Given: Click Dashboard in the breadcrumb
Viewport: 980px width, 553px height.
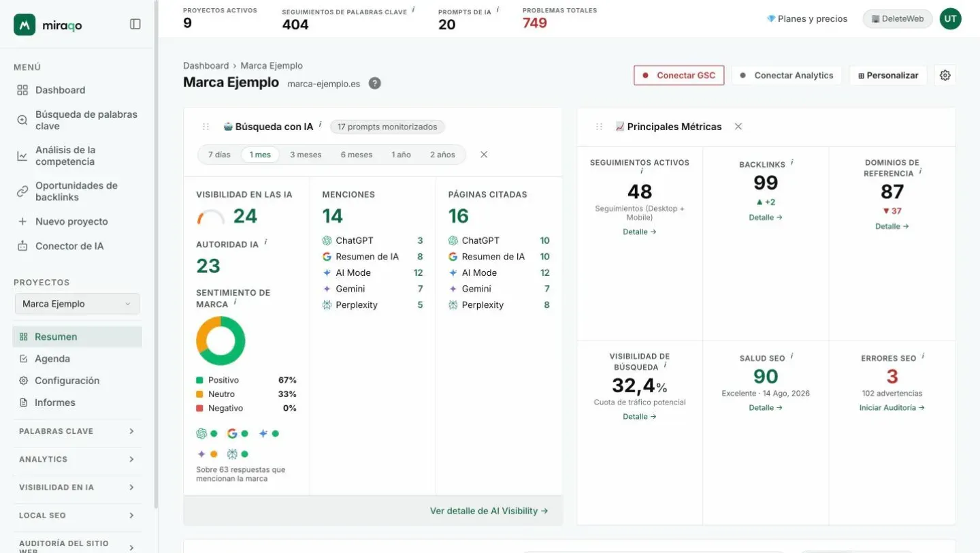Looking at the screenshot, I should tap(206, 65).
